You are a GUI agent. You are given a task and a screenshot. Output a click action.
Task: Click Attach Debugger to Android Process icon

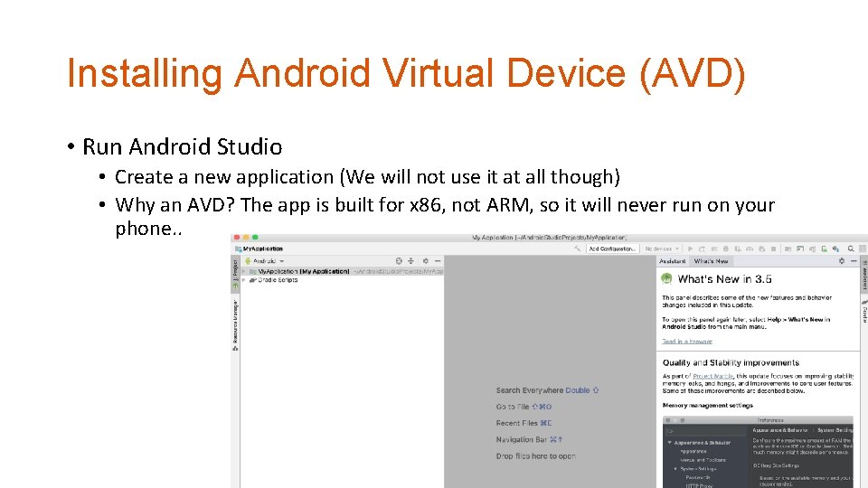click(762, 249)
